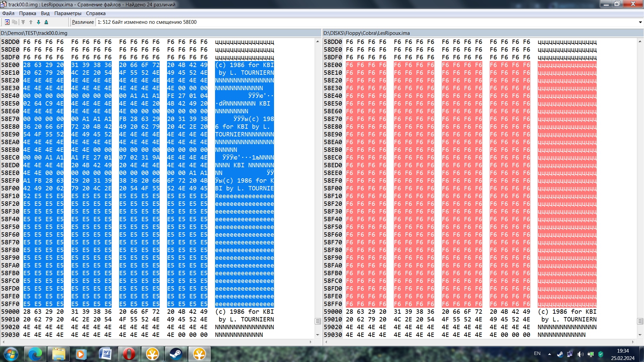Click the copy icon in toolbar
644x362 pixels.
tap(14, 22)
